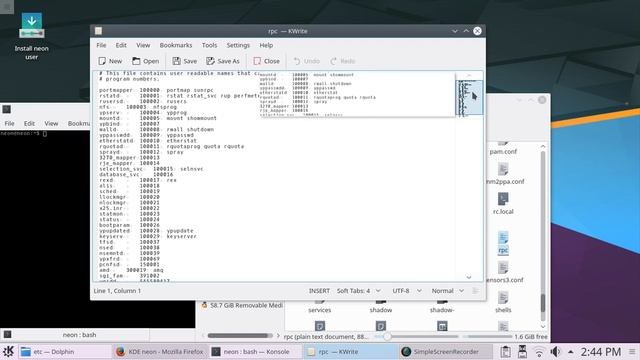Open the UTF-8 encoding dropdown
640x360 pixels.
(x=407, y=291)
